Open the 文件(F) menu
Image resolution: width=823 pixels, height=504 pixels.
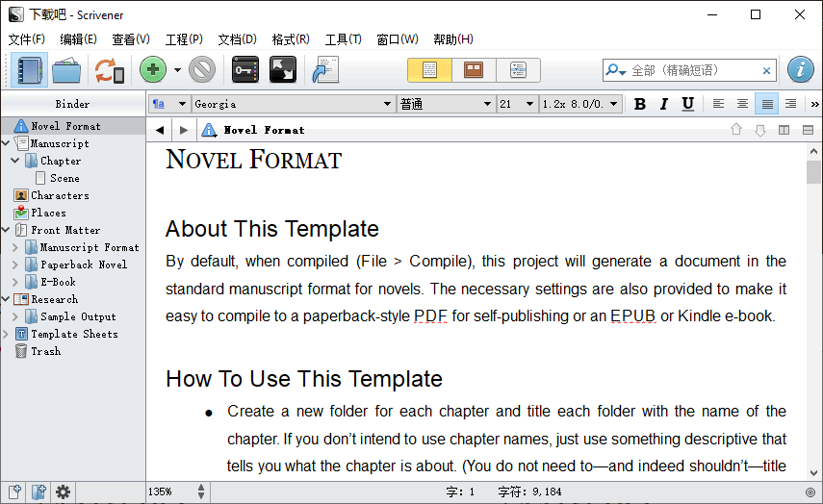(x=27, y=39)
